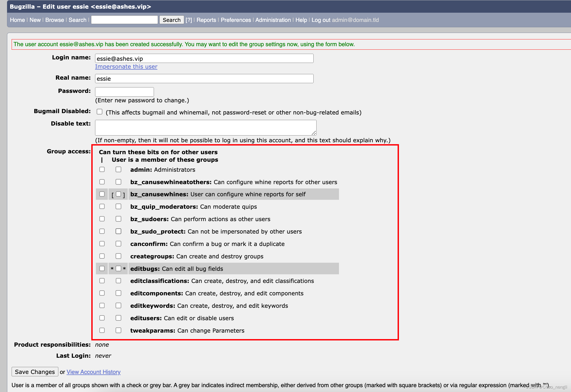571x392 pixels.
Task: Allow granting editbugs to others
Action: (102, 269)
